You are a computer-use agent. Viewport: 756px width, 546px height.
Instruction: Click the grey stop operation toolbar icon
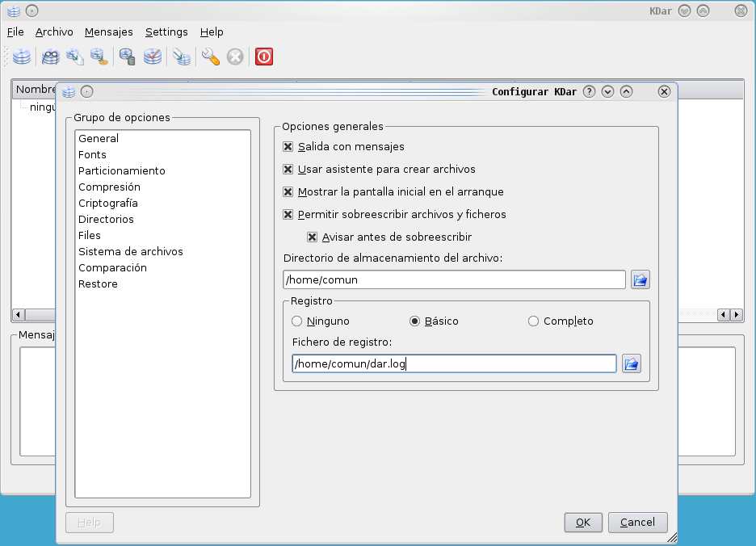coord(235,57)
